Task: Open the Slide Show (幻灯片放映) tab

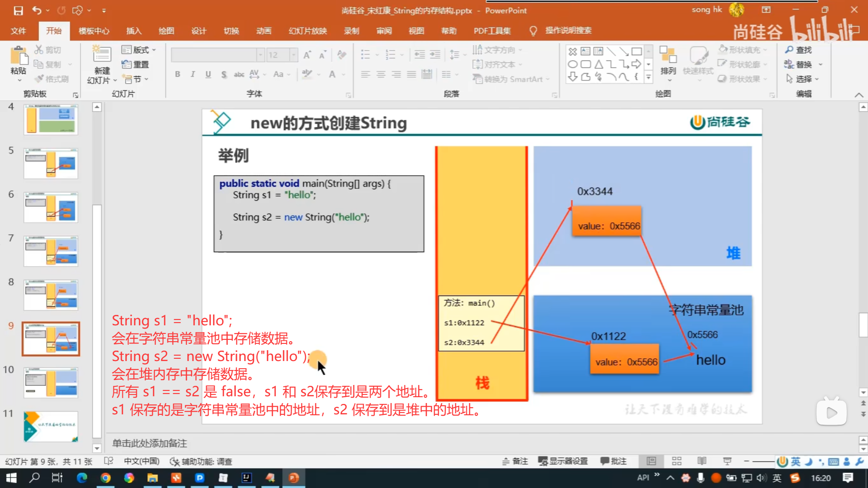Action: [307, 31]
